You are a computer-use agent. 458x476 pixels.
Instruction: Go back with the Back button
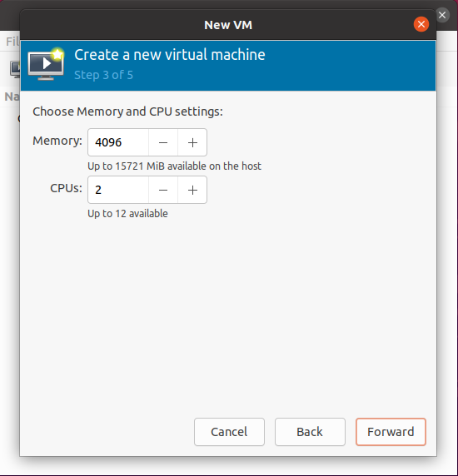click(x=310, y=432)
